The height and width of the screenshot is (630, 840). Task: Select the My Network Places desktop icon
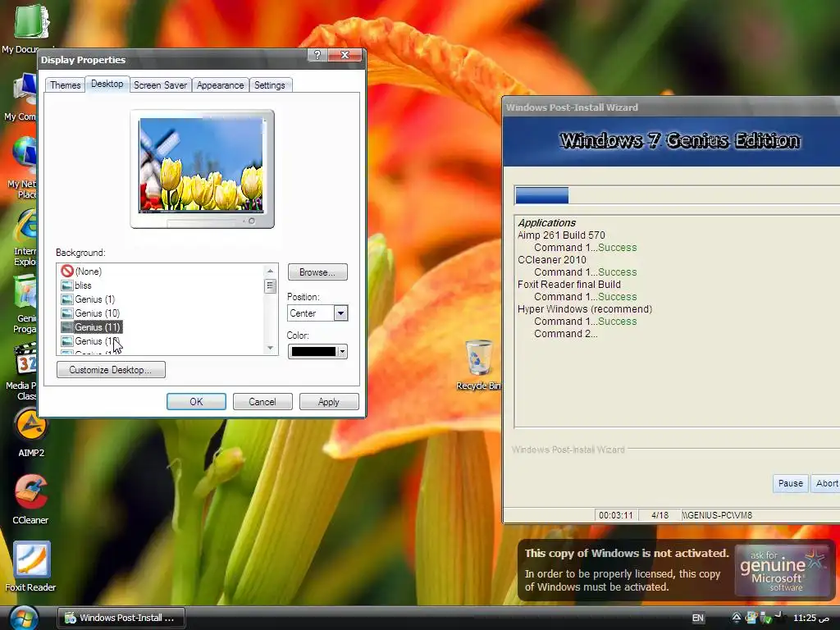[22, 167]
